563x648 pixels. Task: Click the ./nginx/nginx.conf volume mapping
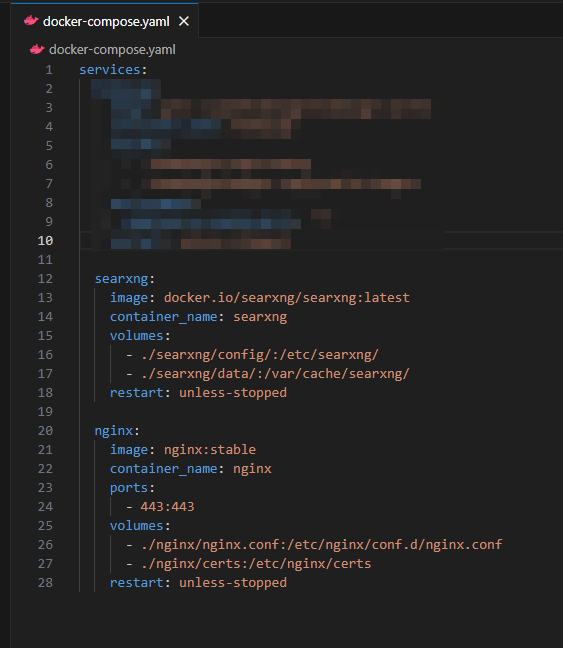coord(322,545)
